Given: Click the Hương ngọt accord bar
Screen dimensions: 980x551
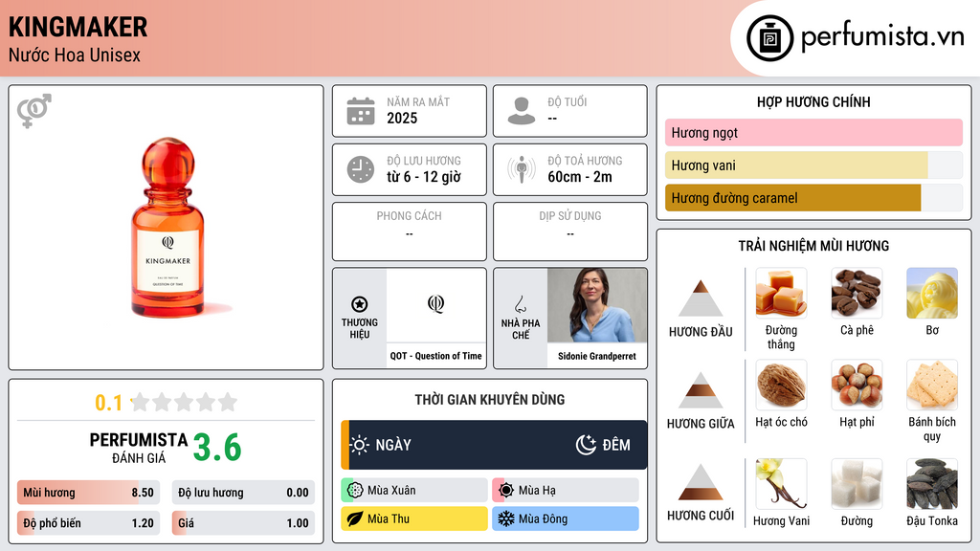Looking at the screenshot, I should 813,132.
